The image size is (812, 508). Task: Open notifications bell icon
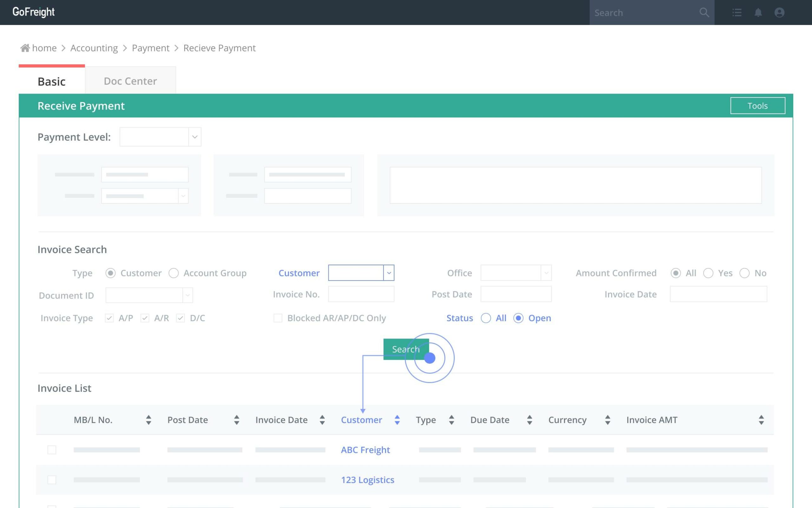pyautogui.click(x=758, y=12)
